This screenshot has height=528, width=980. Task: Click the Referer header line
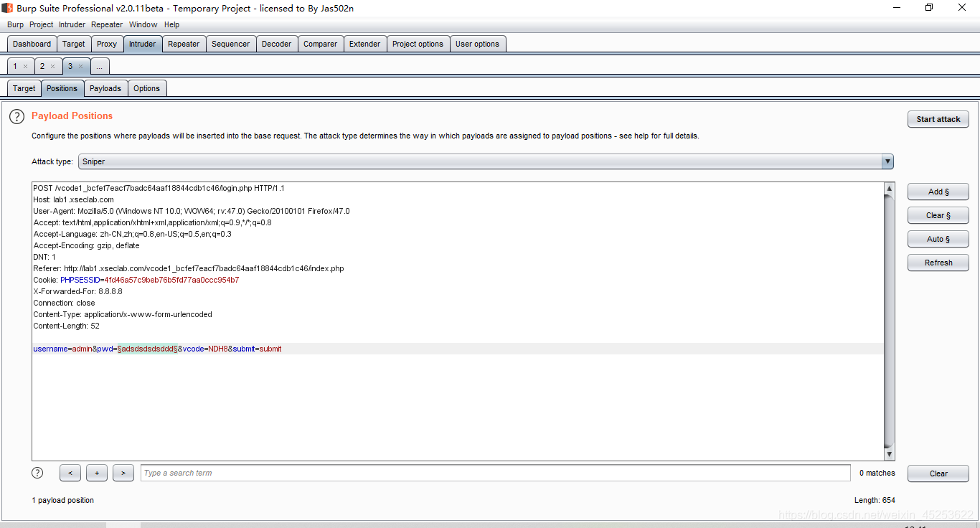189,268
